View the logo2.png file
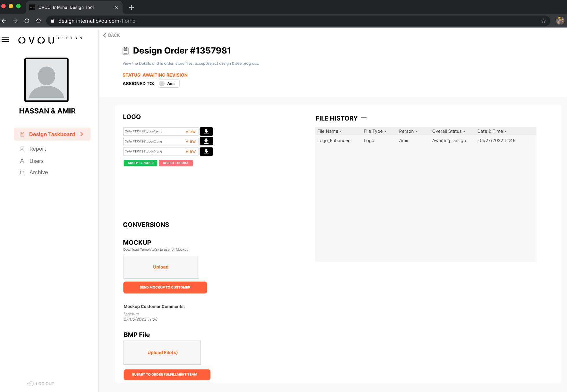The width and height of the screenshot is (567, 392). [x=190, y=141]
